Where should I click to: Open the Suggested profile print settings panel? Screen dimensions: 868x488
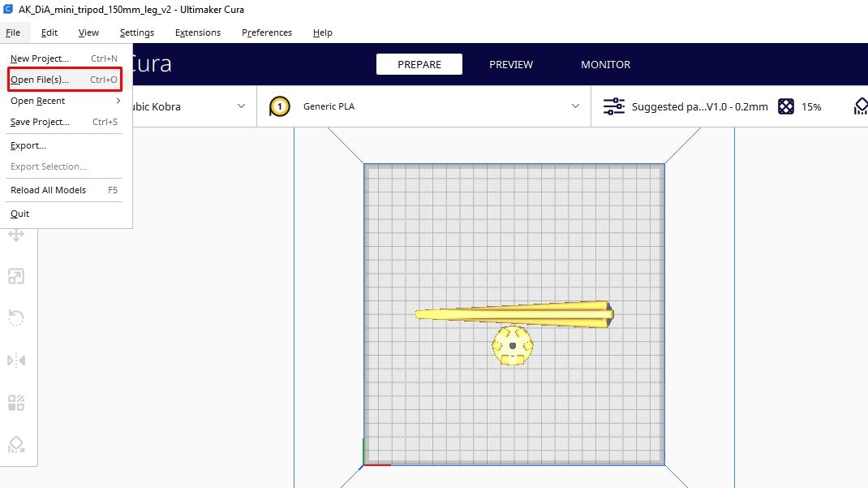pyautogui.click(x=700, y=106)
